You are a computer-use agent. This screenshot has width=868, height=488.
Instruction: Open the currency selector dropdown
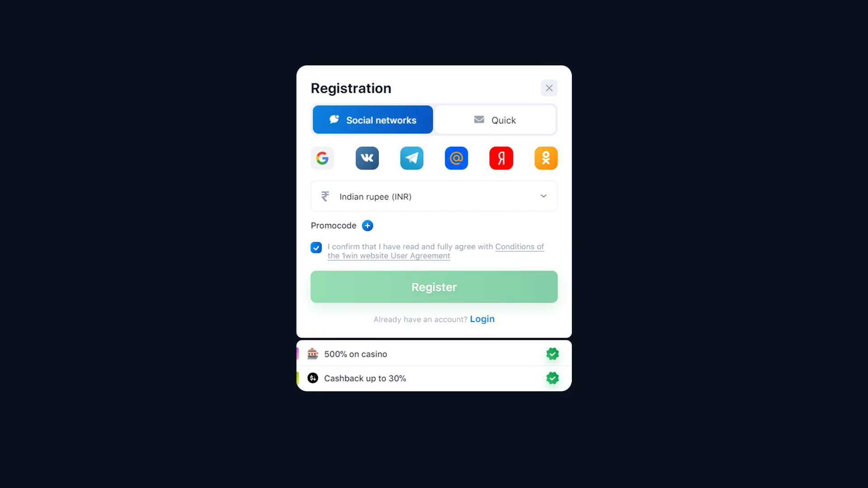point(434,196)
